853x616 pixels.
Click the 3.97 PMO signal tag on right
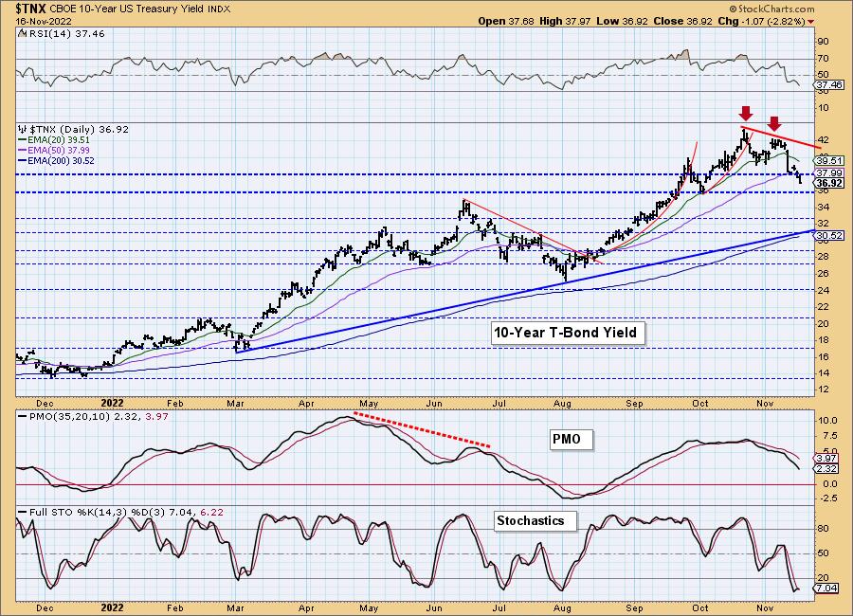click(x=827, y=458)
